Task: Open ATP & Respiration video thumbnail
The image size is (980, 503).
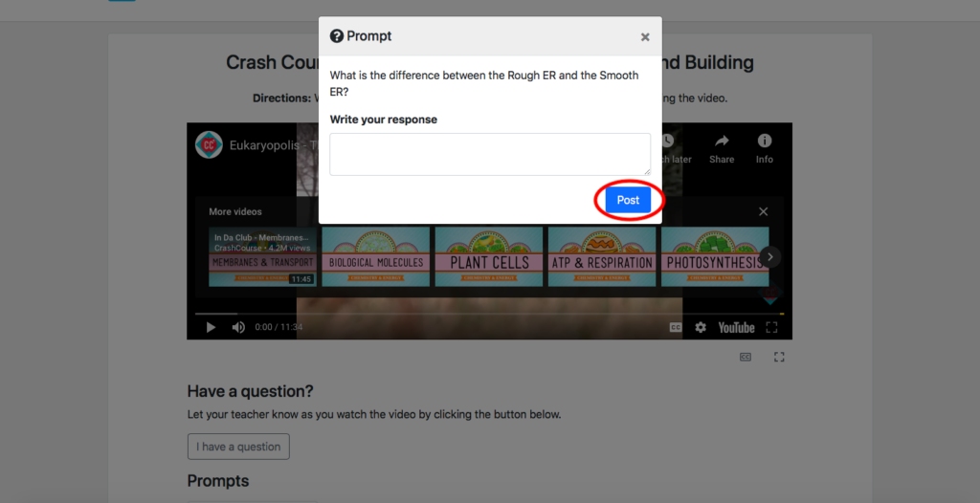Action: tap(602, 257)
